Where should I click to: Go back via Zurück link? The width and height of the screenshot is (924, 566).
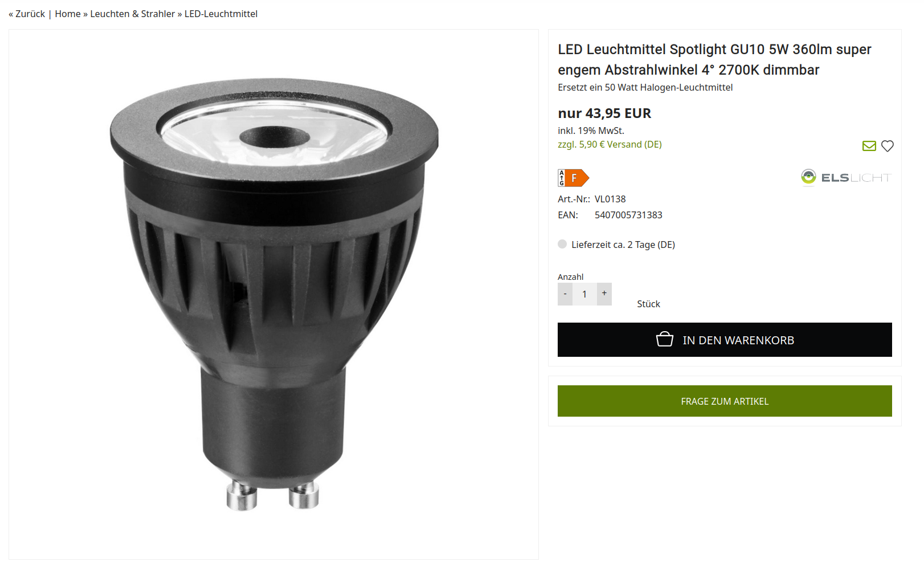click(x=27, y=14)
